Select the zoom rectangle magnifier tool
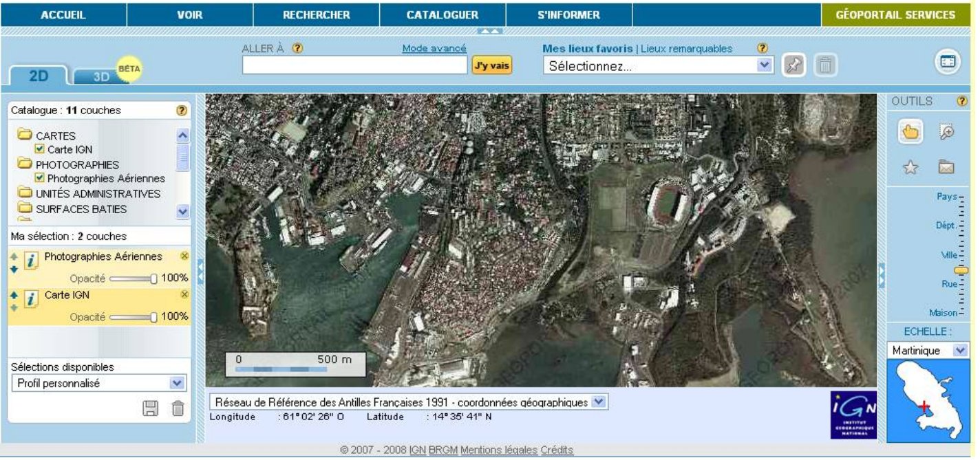 click(947, 132)
